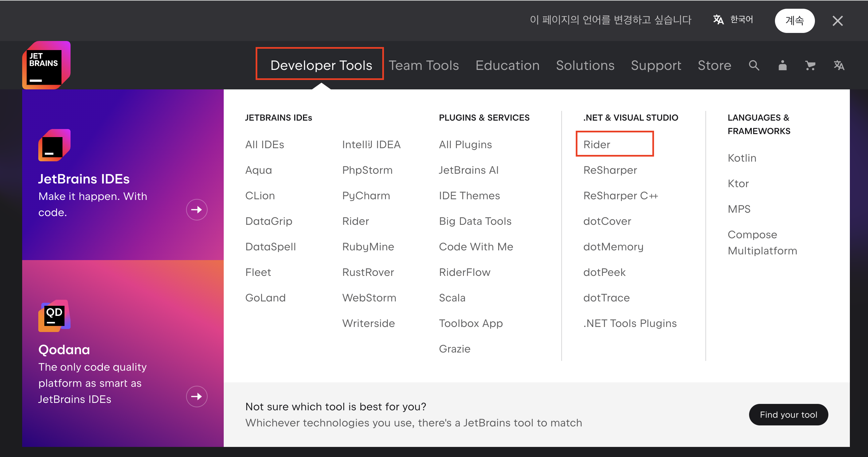868x457 pixels.
Task: Click the language translate icon in navbar
Action: (x=839, y=66)
